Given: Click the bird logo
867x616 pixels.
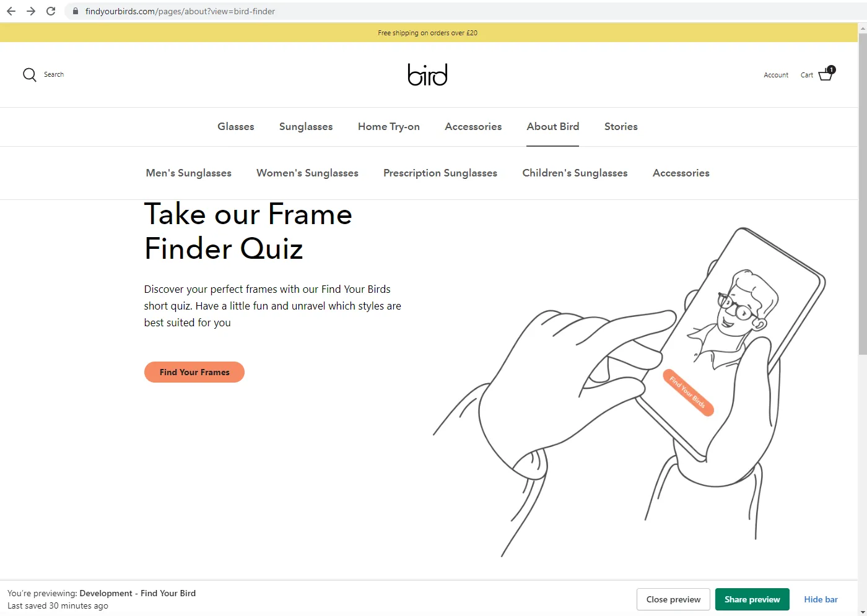Looking at the screenshot, I should pyautogui.click(x=427, y=75).
